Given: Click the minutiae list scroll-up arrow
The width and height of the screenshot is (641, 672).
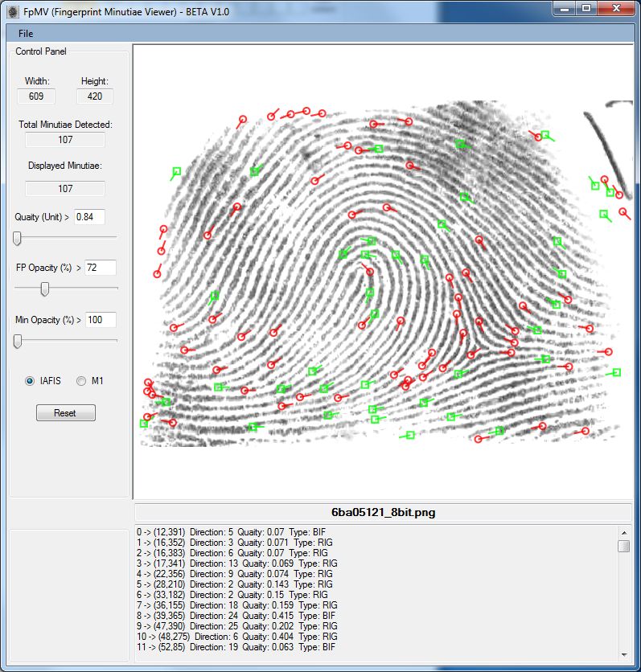Looking at the screenshot, I should point(624,533).
